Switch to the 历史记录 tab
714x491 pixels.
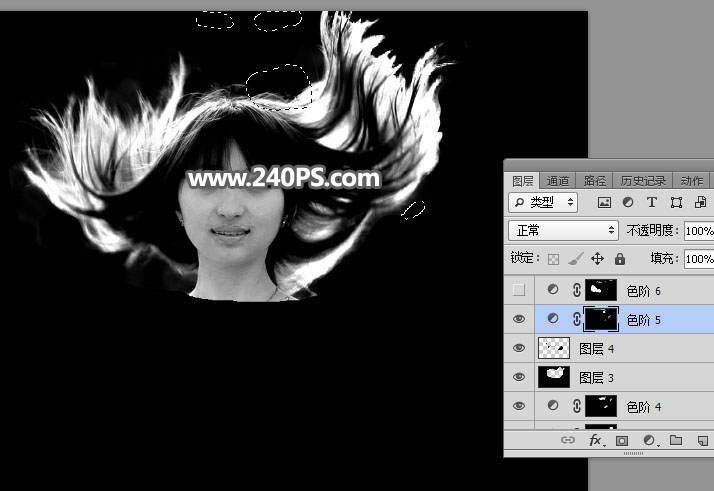641,181
